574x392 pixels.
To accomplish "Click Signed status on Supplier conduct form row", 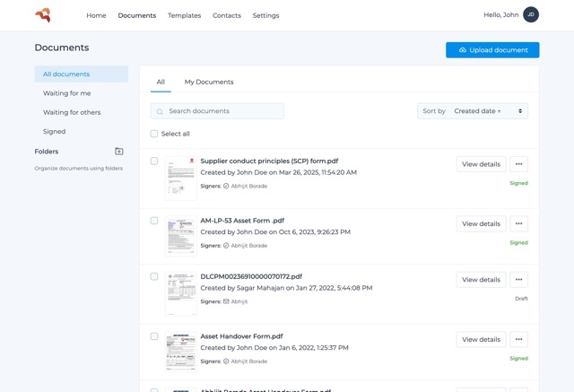I will coord(518,183).
